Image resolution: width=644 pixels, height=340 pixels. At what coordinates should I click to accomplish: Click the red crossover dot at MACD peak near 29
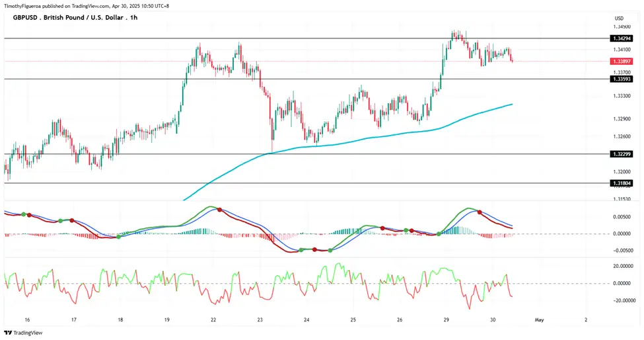click(480, 212)
